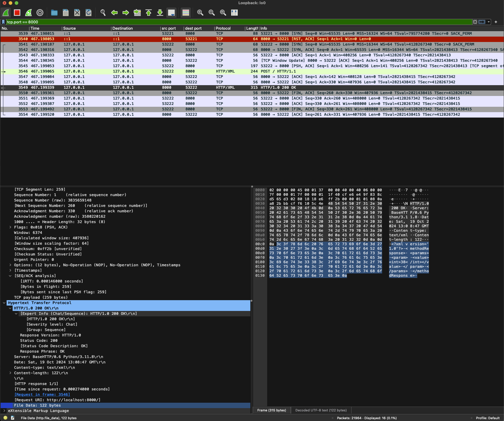Click into the tcp.port == 8000 filter field
This screenshot has height=421, width=504.
click(239, 22)
